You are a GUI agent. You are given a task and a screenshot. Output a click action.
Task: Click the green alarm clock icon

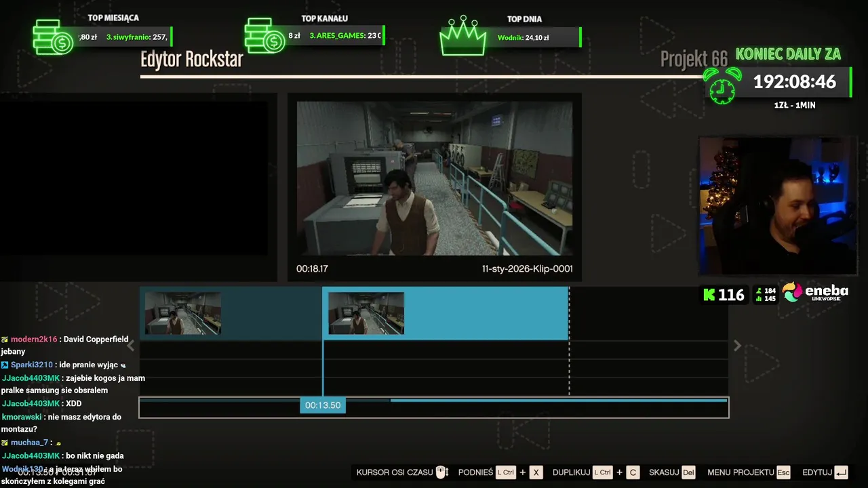point(722,85)
